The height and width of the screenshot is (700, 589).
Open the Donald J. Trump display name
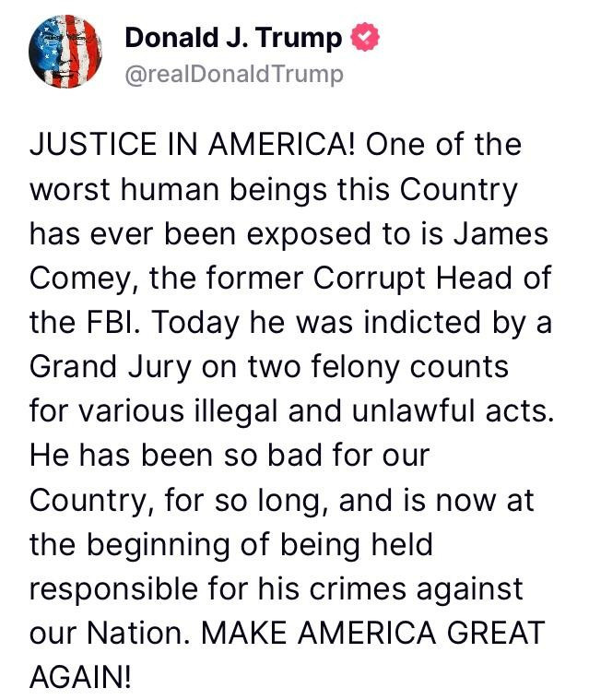pos(234,39)
